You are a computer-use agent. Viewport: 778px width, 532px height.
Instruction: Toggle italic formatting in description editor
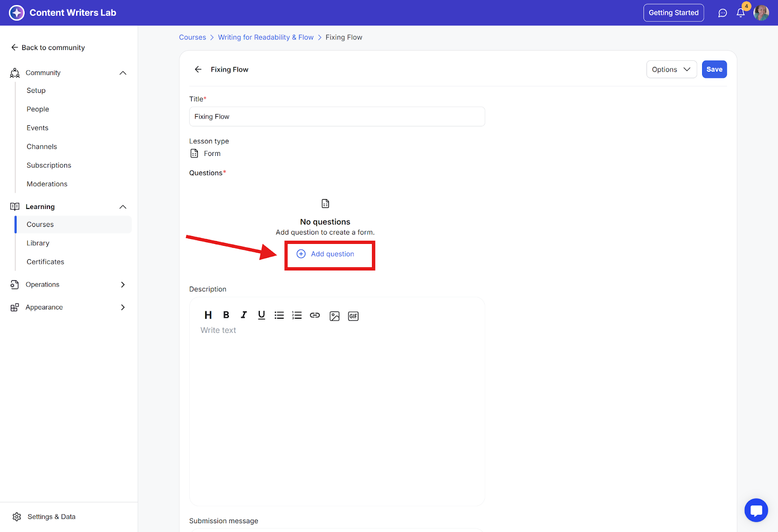click(x=244, y=315)
